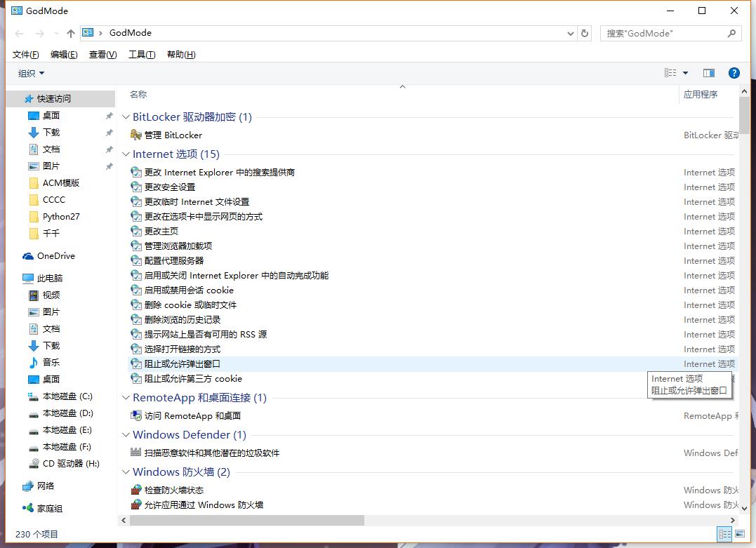The height and width of the screenshot is (548, 756).
Task: Select 删除 cookie 或临时文件 entry
Action: 190,305
